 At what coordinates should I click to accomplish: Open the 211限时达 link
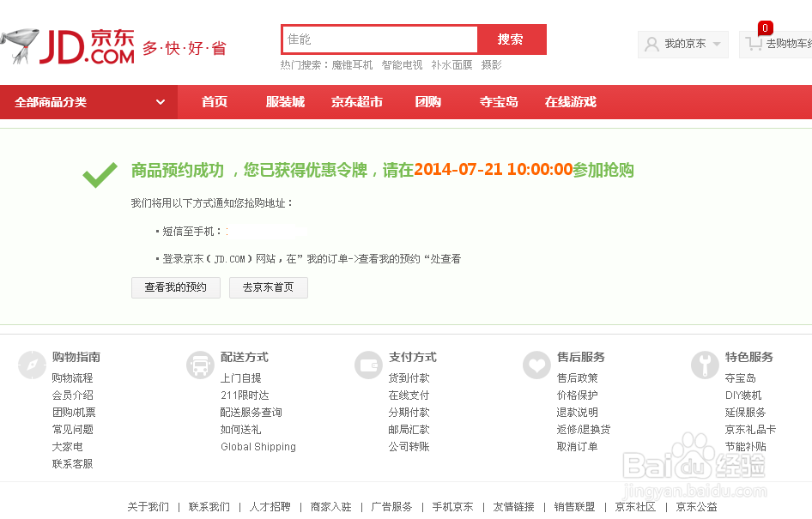click(x=245, y=395)
